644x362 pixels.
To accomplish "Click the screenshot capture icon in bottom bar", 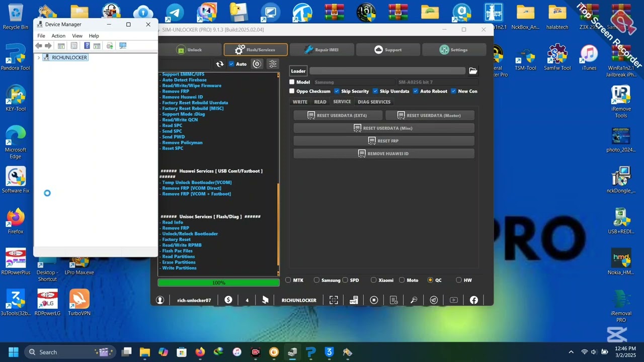I will [334, 300].
